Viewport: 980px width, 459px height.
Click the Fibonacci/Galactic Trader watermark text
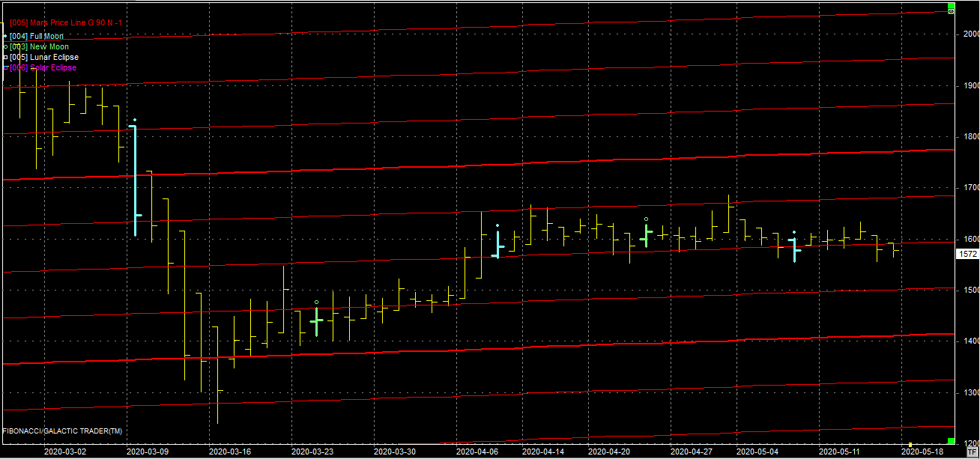tap(62, 431)
